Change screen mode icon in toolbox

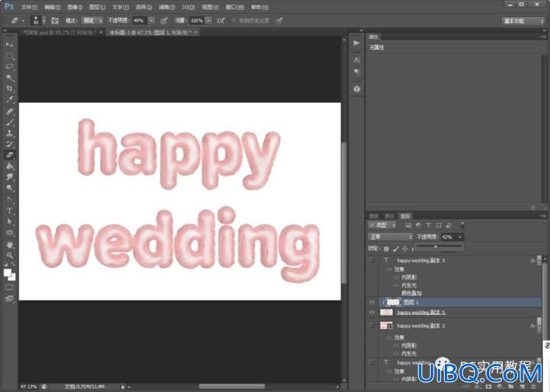tap(9, 298)
